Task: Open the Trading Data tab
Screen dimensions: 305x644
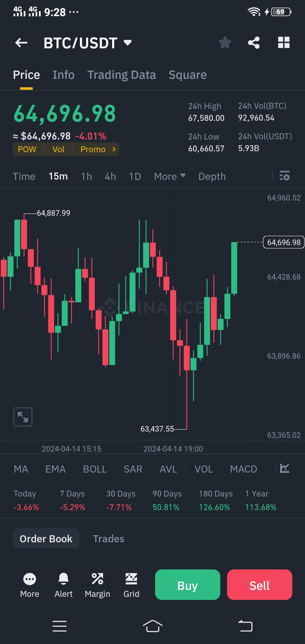Action: coord(121,75)
